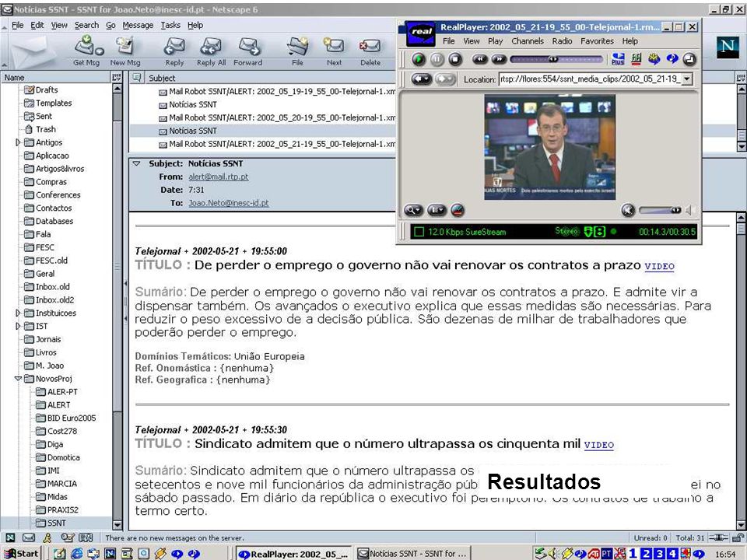
Task: Mute RealPlayer with the speaker button
Action: pyautogui.click(x=628, y=210)
